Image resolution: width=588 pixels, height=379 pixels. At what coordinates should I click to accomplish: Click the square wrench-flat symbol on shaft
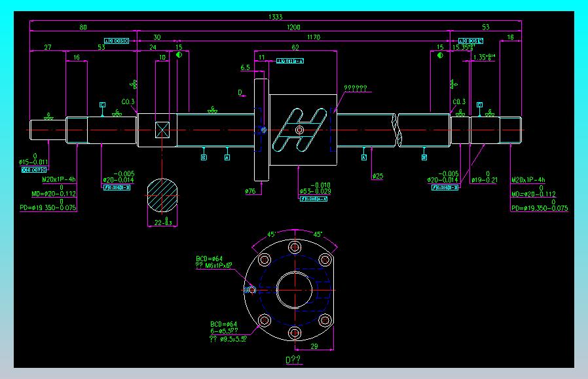[162, 130]
